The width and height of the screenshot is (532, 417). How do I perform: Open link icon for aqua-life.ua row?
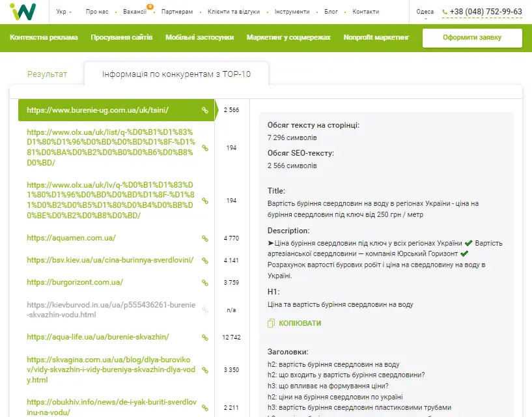(x=205, y=338)
